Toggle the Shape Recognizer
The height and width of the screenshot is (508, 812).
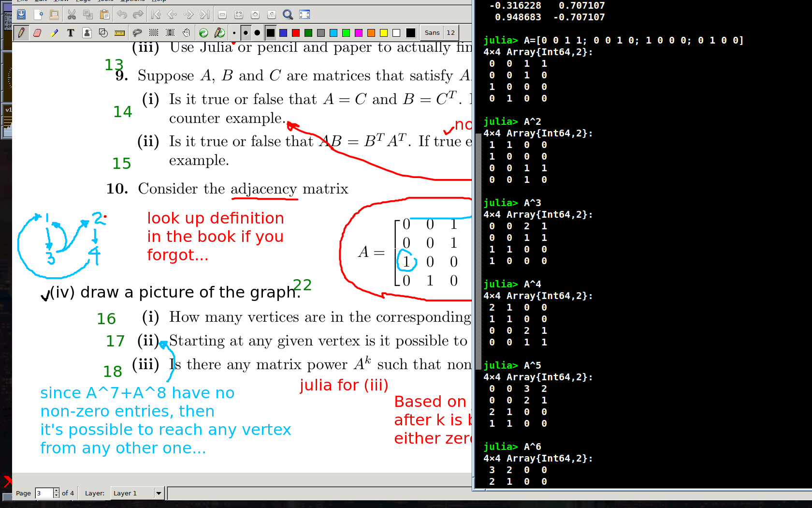103,33
